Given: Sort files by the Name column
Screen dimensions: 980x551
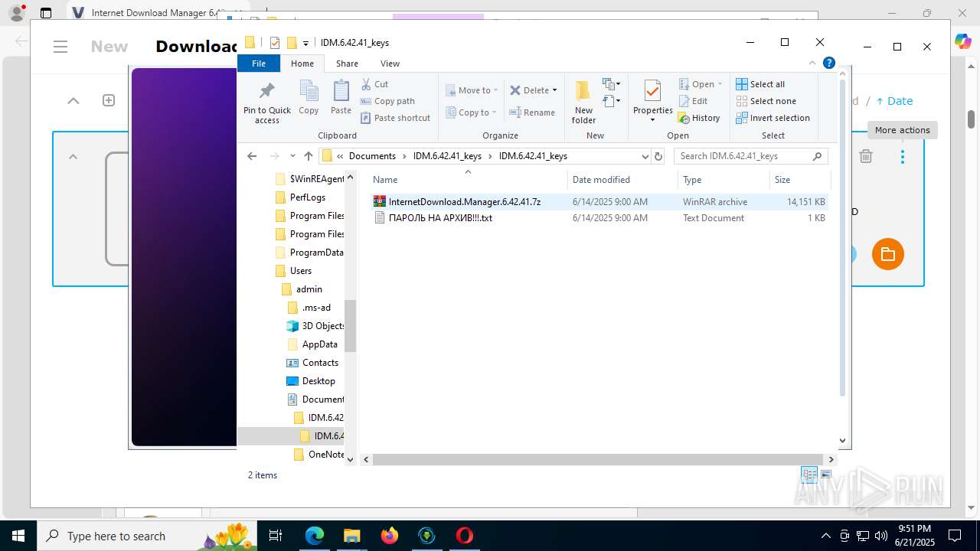Looking at the screenshot, I should click(x=468, y=180).
